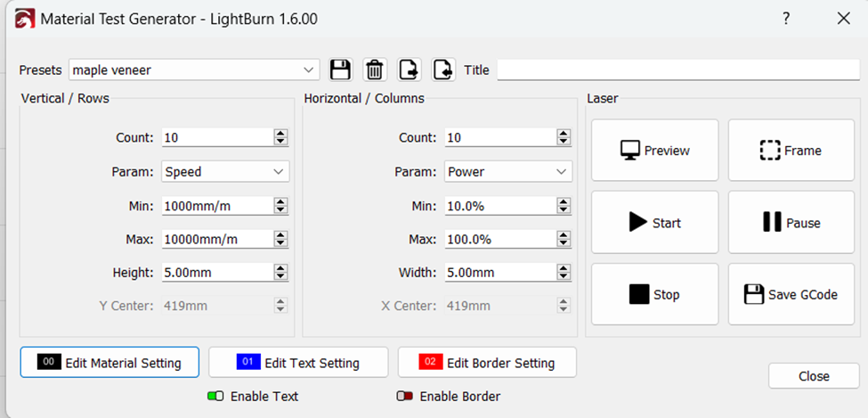Screen dimensions: 868x418
Task: Open Edit Text Setting
Action: pyautogui.click(x=298, y=363)
